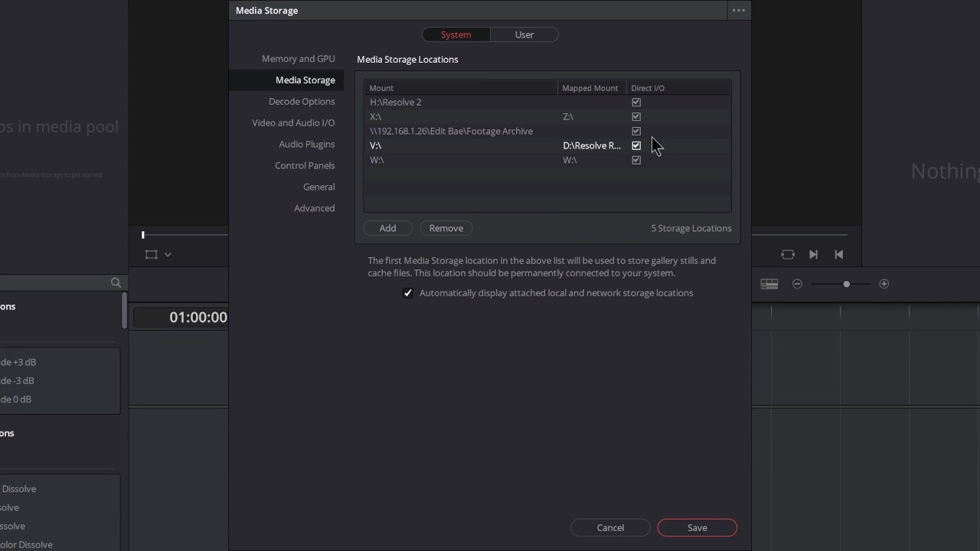Click the 01:00:00 timecode field

pos(181,318)
